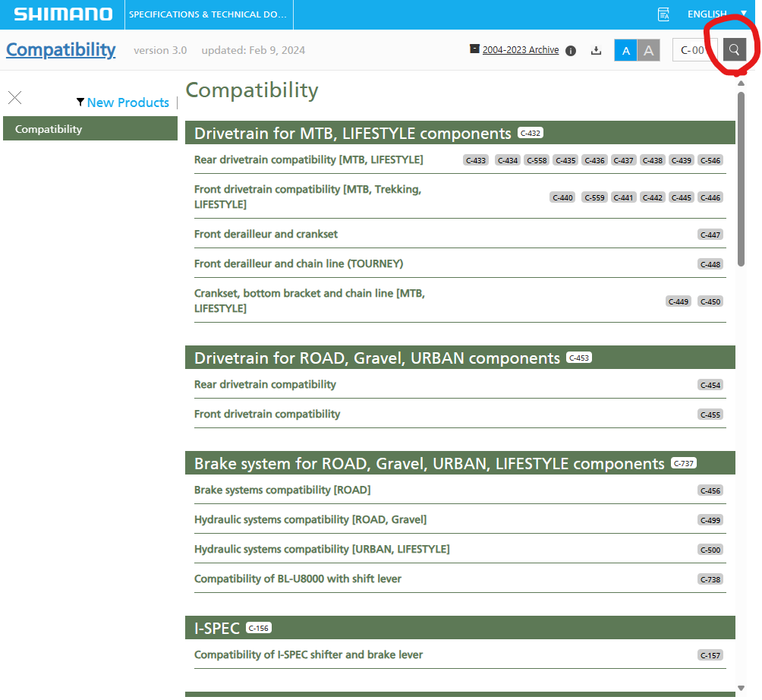Open code badge C-456
Viewport: 762px width, 700px height.
710,490
